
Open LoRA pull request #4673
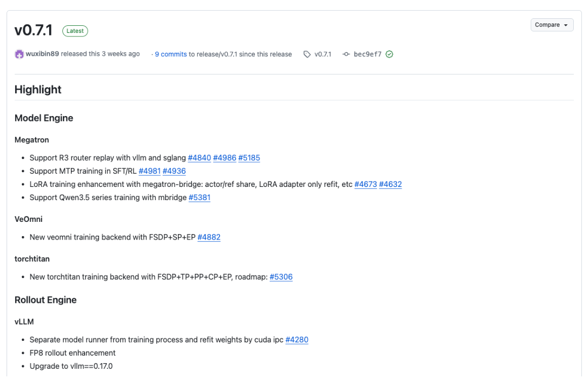pos(365,184)
